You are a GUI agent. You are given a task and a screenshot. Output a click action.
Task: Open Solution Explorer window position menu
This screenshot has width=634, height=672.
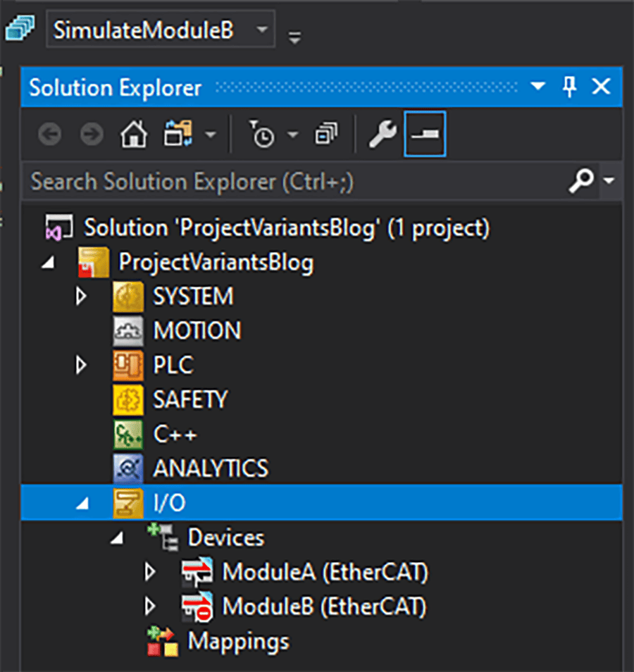pos(537,87)
